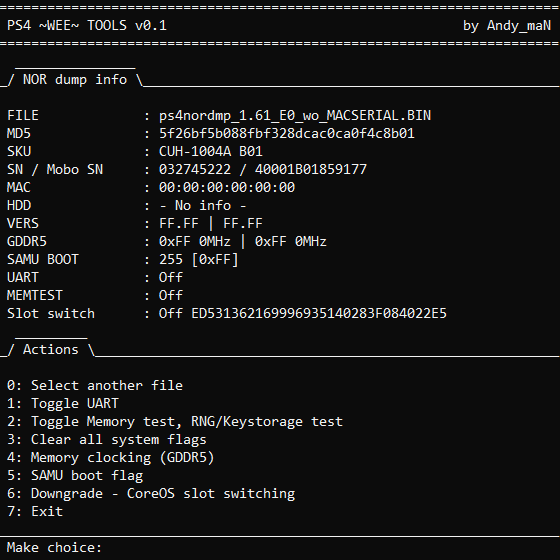The width and height of the screenshot is (560, 560).
Task: Click the SKU value CUH-1004A B01
Action: pos(211,151)
